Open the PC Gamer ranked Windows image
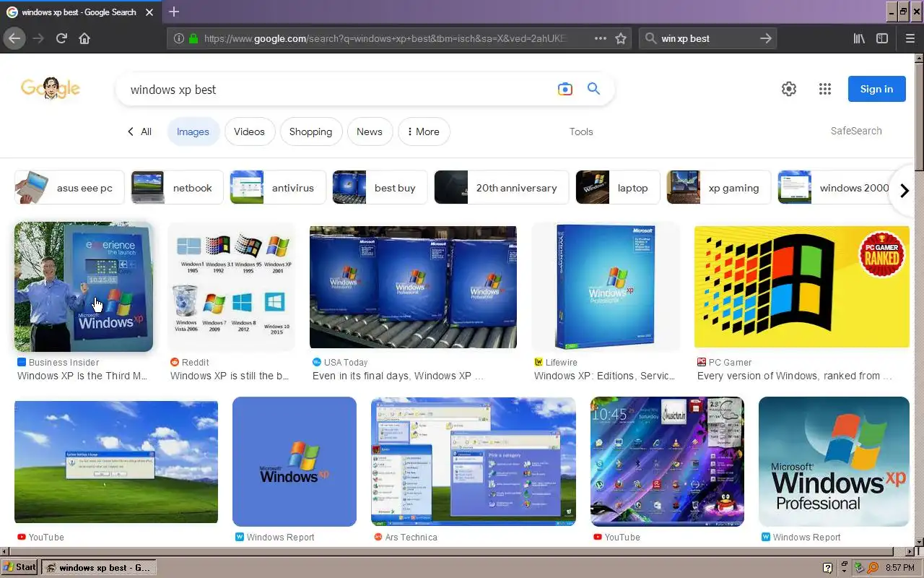 pos(802,287)
